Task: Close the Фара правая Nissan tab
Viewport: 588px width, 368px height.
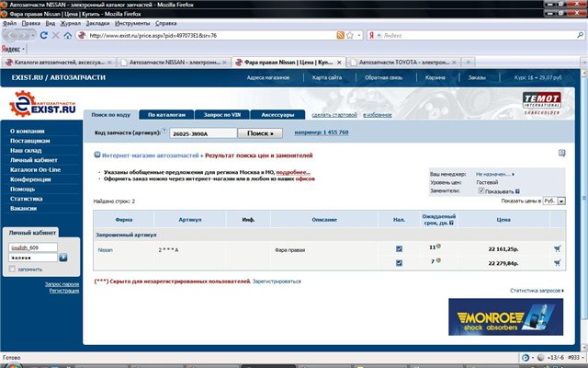Action: pos(339,63)
